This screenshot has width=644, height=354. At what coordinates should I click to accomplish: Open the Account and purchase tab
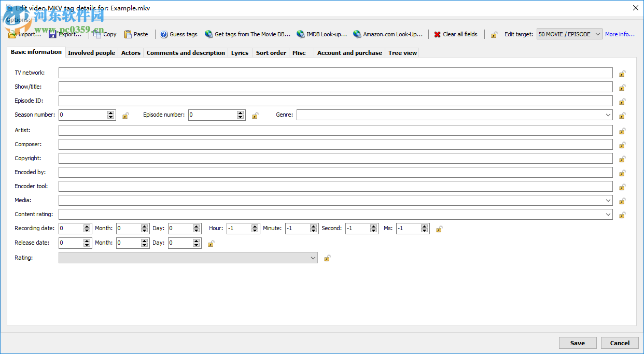click(349, 52)
